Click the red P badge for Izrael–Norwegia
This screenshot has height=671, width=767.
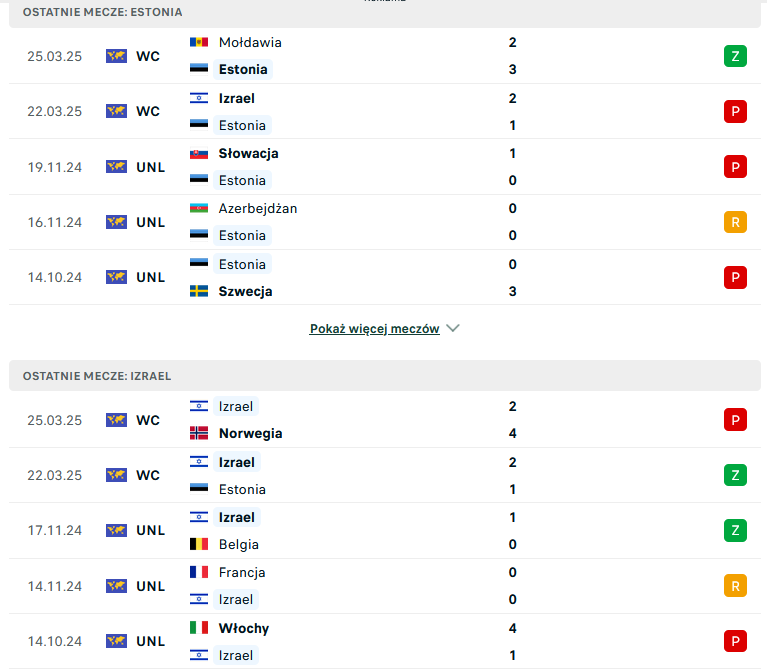tap(735, 420)
